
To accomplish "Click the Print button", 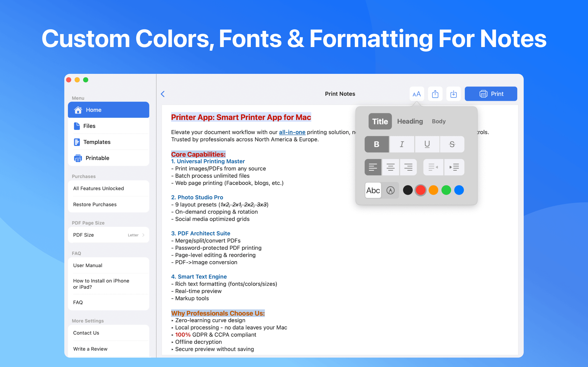I will 491,94.
